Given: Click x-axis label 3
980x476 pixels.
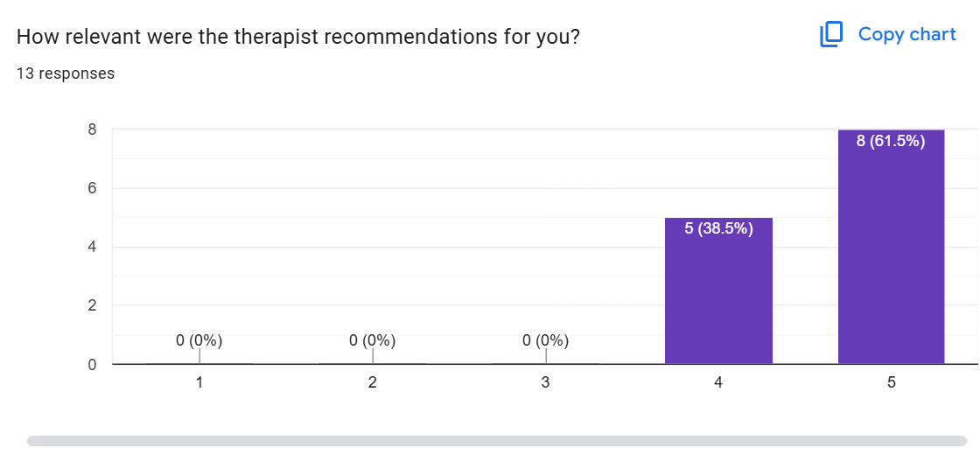Looking at the screenshot, I should click(545, 382).
